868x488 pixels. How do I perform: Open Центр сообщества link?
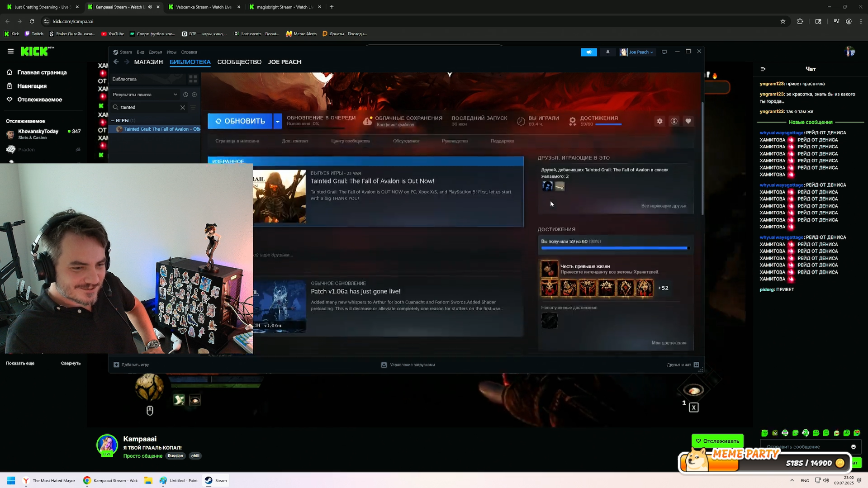pos(351,141)
